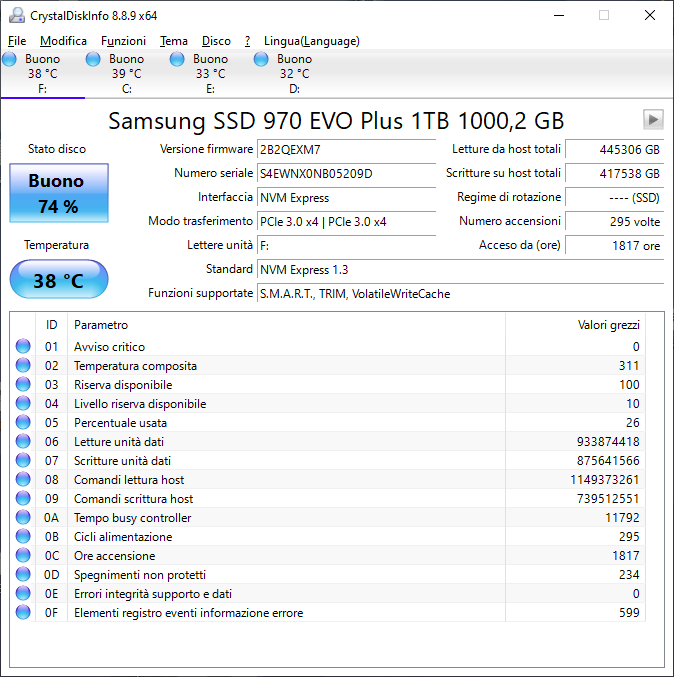
Task: Click the transfer mode field PCIe 3.0 x4
Action: (346, 222)
